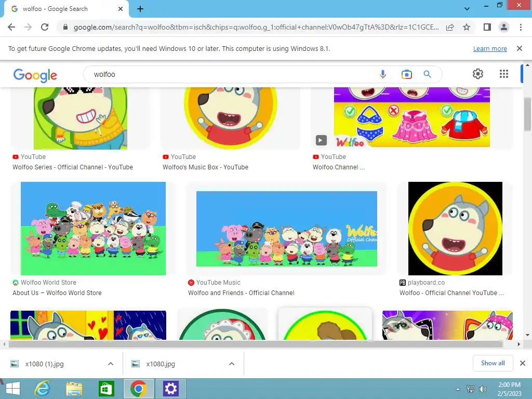Image resolution: width=532 pixels, height=399 pixels.
Task: View playboard.co Wolfoo black background image
Action: click(x=455, y=229)
